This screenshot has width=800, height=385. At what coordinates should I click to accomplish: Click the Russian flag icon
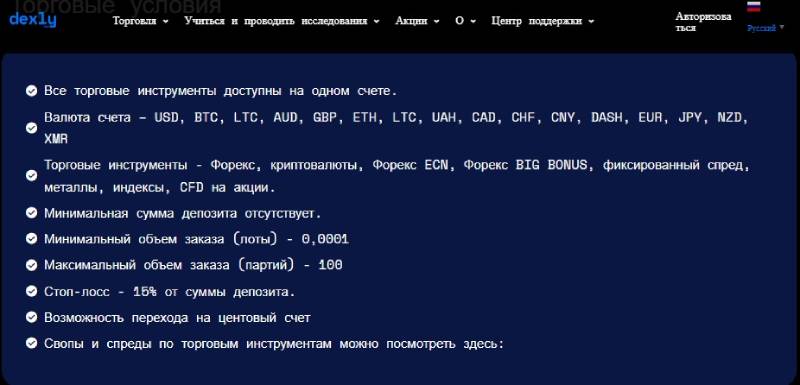754,7
